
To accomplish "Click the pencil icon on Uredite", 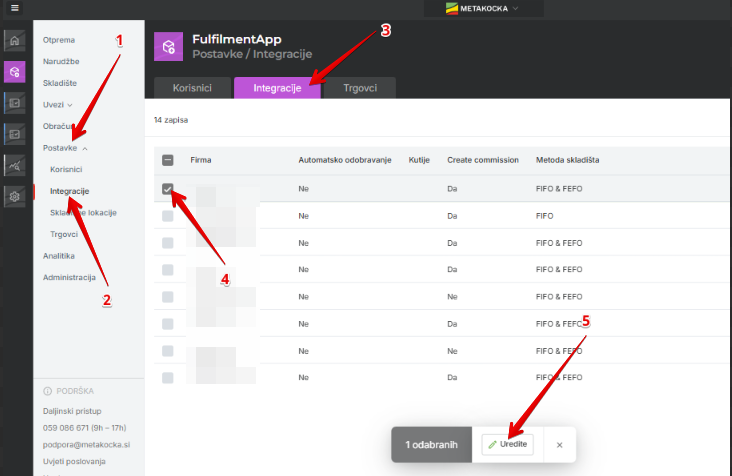I will pyautogui.click(x=492, y=445).
